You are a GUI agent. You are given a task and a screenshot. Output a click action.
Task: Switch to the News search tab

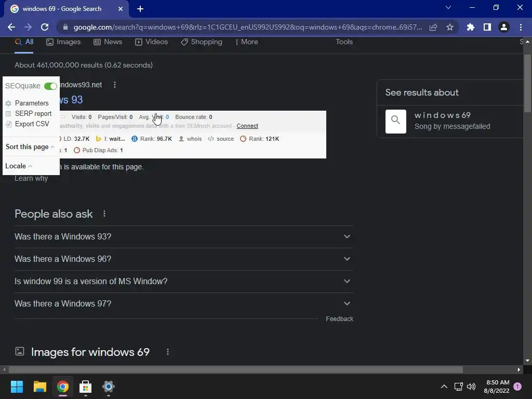click(x=108, y=42)
